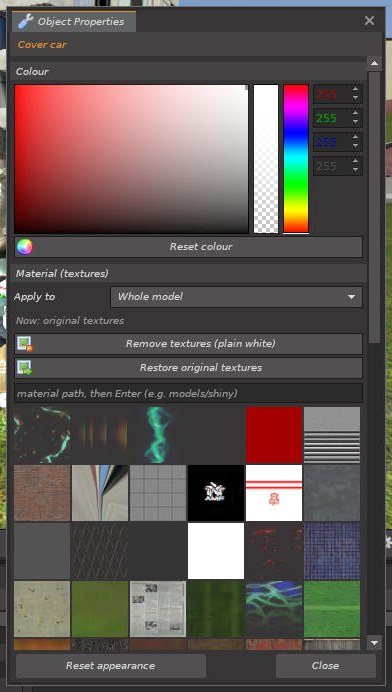Image resolution: width=392 pixels, height=692 pixels.
Task: Click in the rainbow hue slider bar
Action: pyautogui.click(x=296, y=158)
